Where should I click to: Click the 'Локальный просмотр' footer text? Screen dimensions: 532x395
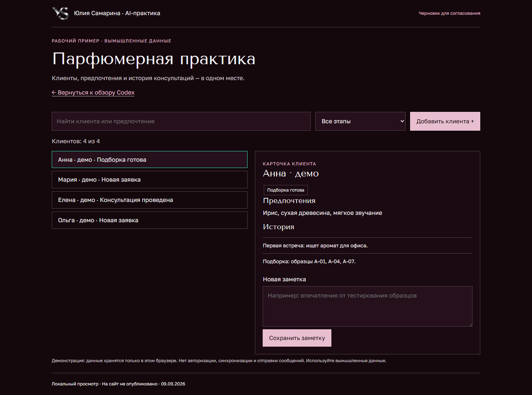[x=75, y=384]
